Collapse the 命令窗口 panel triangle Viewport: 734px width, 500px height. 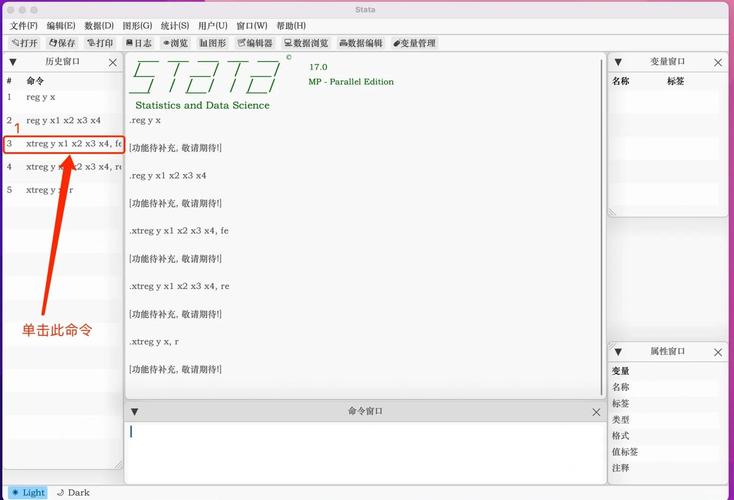(134, 412)
